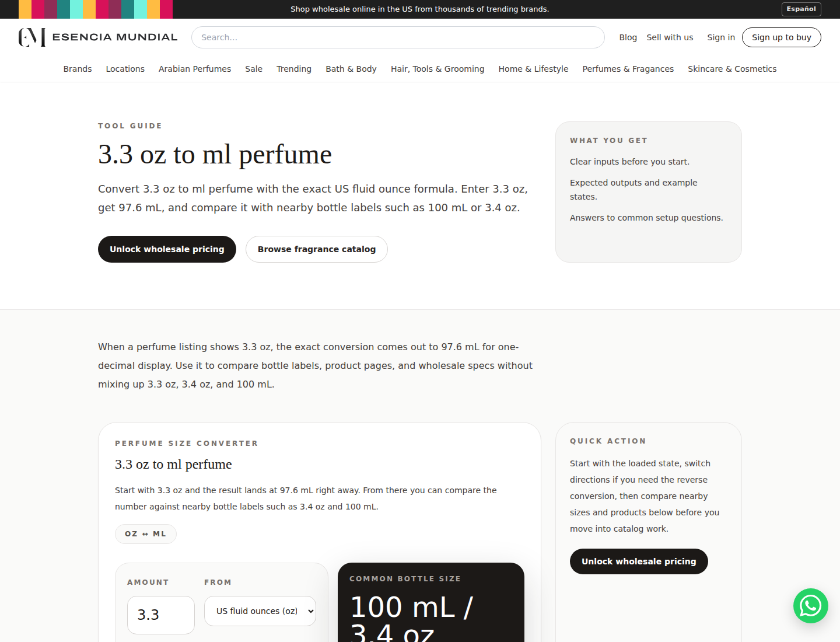Click Unlock wholesale pricing under Quick Action
Image resolution: width=840 pixels, height=642 pixels.
639,561
